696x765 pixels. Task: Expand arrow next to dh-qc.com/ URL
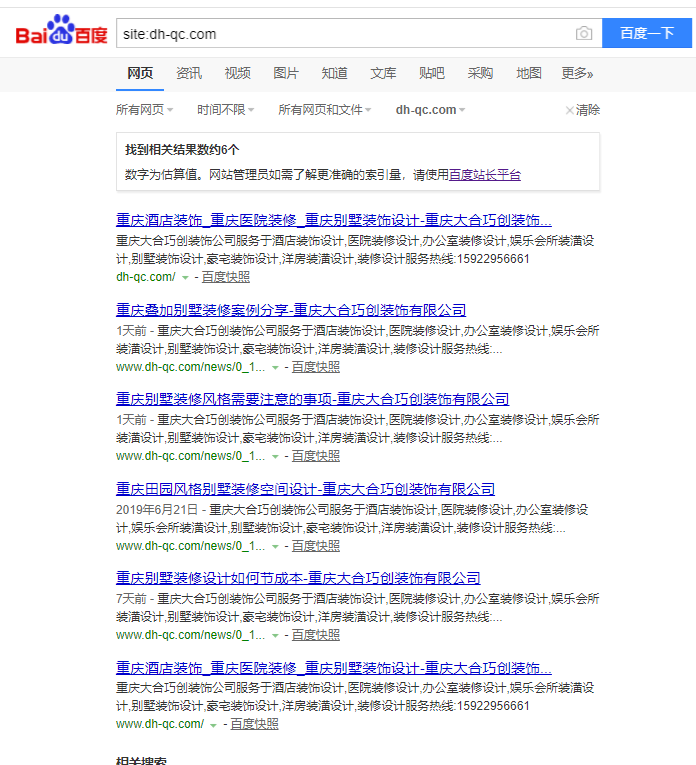(x=185, y=278)
